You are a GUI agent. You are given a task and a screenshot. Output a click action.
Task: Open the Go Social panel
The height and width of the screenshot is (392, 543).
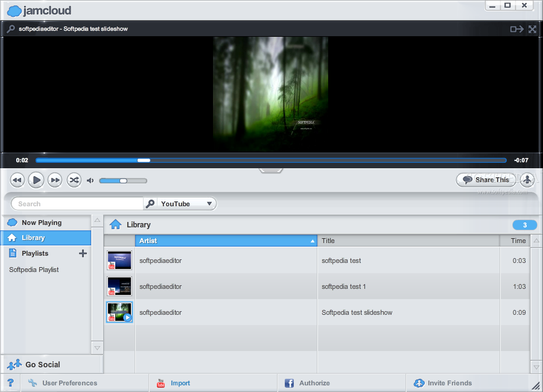pos(52,364)
